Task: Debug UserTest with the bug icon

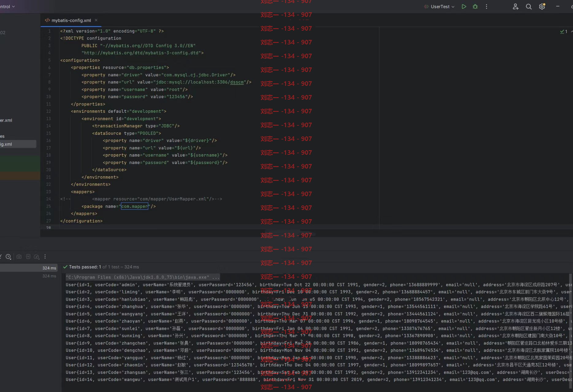Action: point(475,6)
